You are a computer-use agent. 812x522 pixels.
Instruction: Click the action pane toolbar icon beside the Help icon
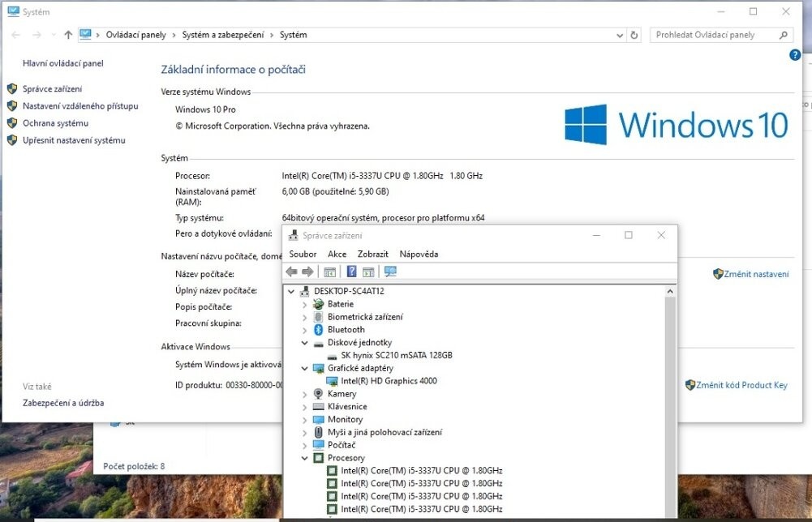[x=369, y=272]
